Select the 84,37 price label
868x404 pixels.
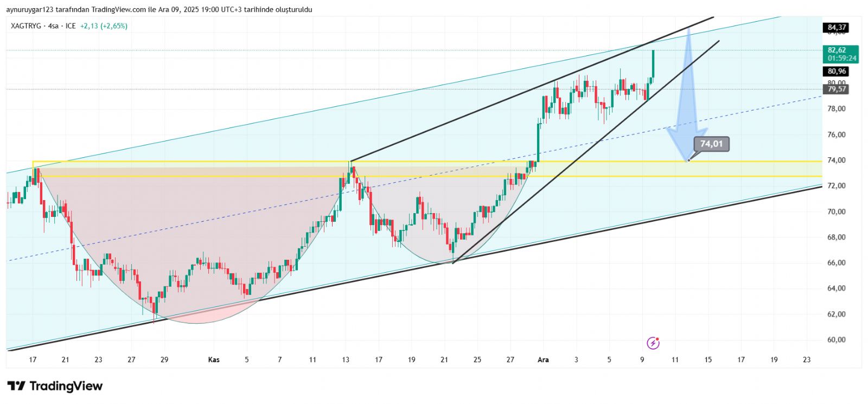point(837,28)
